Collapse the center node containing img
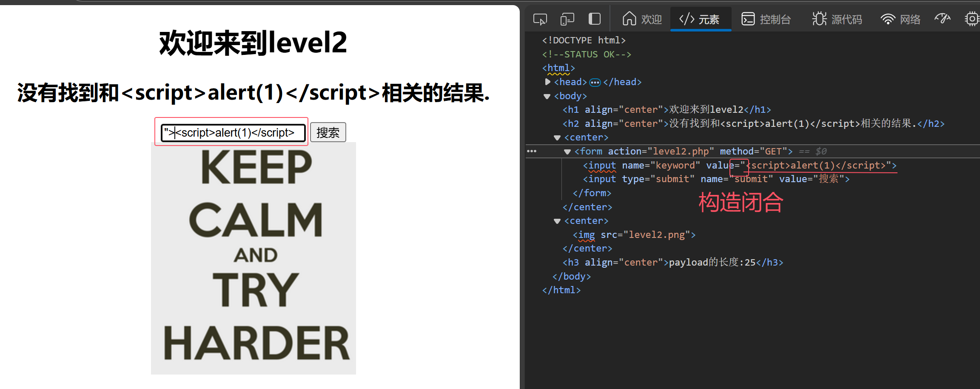 (557, 221)
